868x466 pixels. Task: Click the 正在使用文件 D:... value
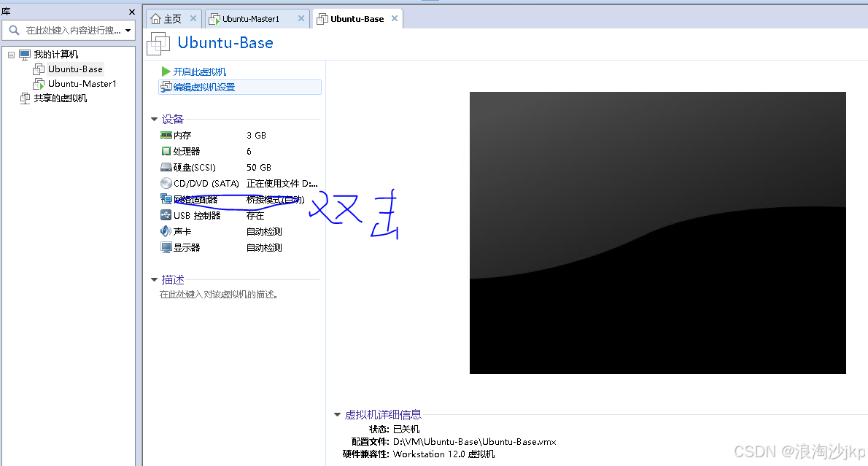click(282, 183)
